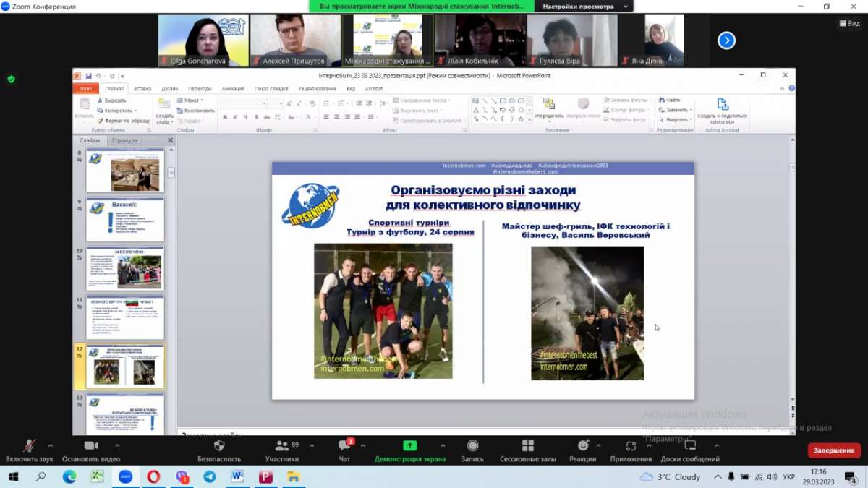Image resolution: width=868 pixels, height=488 pixels.
Task: Click the Security shield icon
Action: [x=218, y=446]
